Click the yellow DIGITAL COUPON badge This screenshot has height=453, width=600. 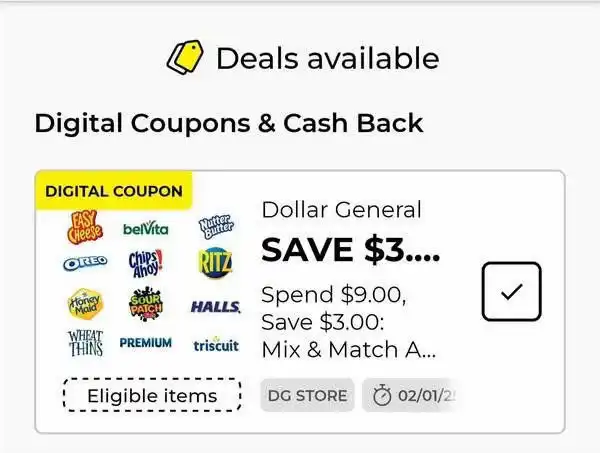[114, 191]
